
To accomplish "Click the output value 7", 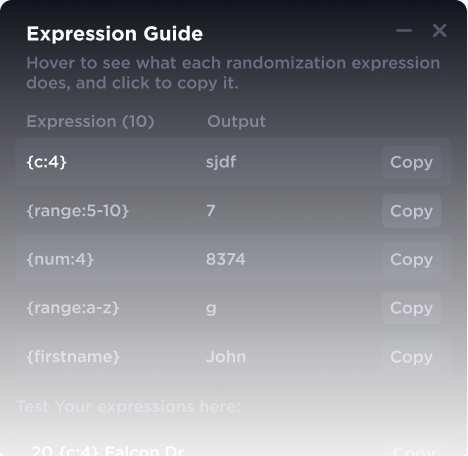I will [211, 211].
